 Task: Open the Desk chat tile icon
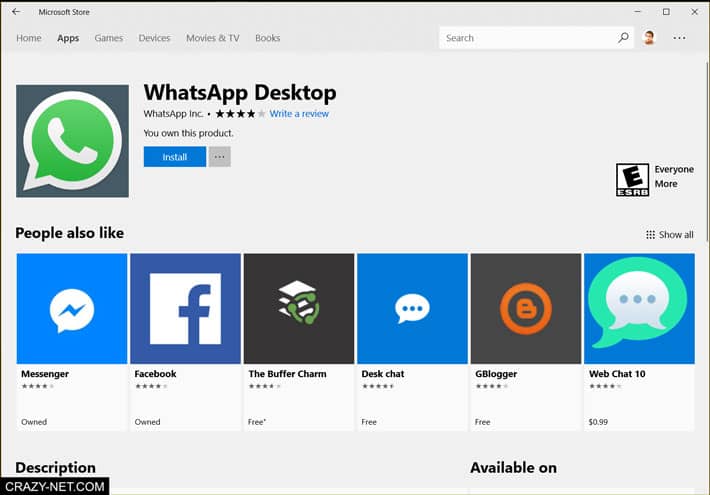413,308
